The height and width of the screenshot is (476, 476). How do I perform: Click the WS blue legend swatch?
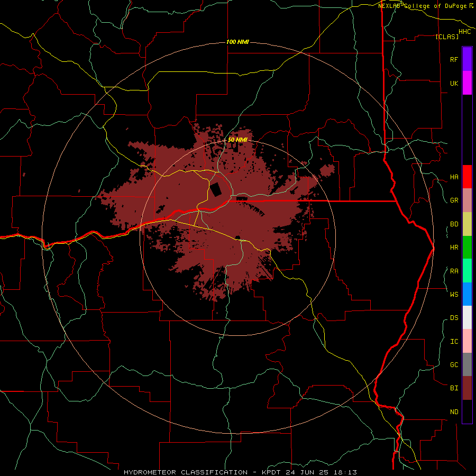point(467,294)
